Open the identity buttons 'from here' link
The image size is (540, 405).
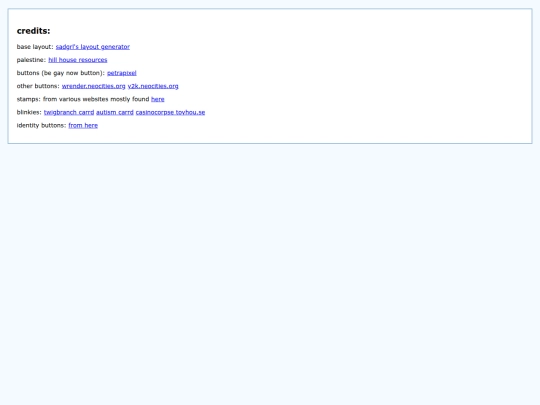tap(83, 125)
